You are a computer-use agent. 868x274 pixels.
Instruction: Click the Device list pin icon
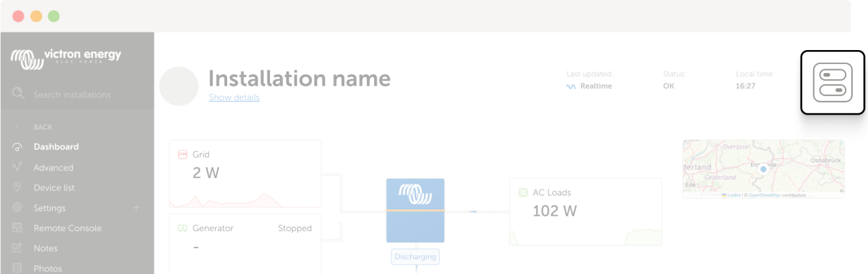tap(18, 188)
